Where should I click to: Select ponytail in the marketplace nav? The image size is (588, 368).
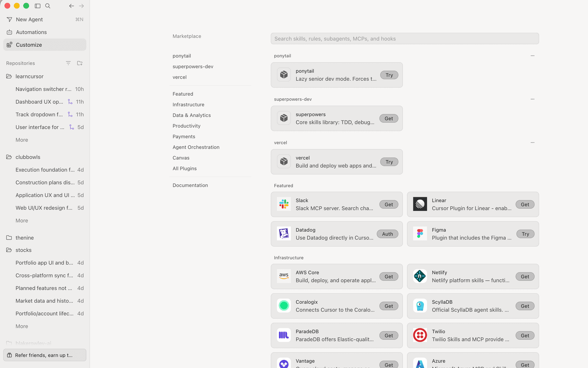(x=182, y=56)
